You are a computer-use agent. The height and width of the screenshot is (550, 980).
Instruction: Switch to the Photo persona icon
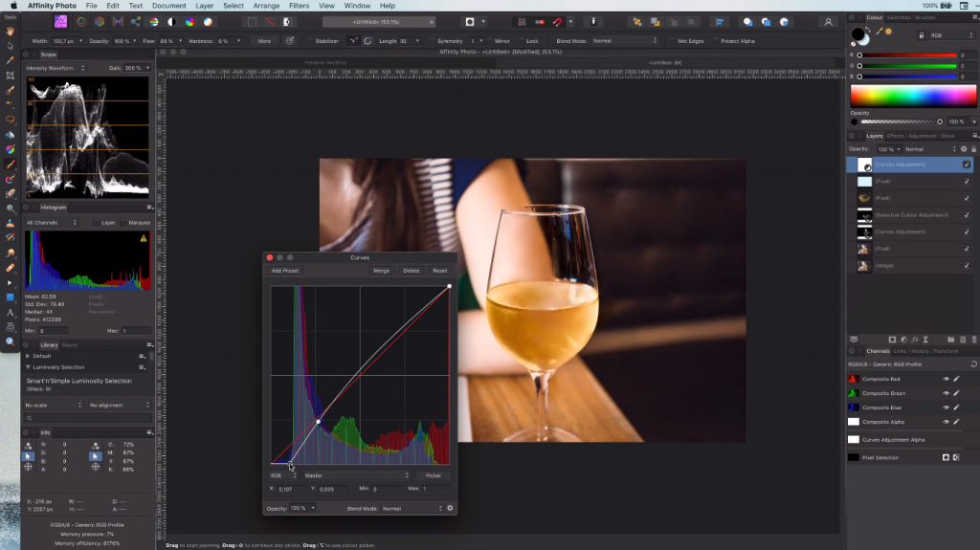click(60, 22)
